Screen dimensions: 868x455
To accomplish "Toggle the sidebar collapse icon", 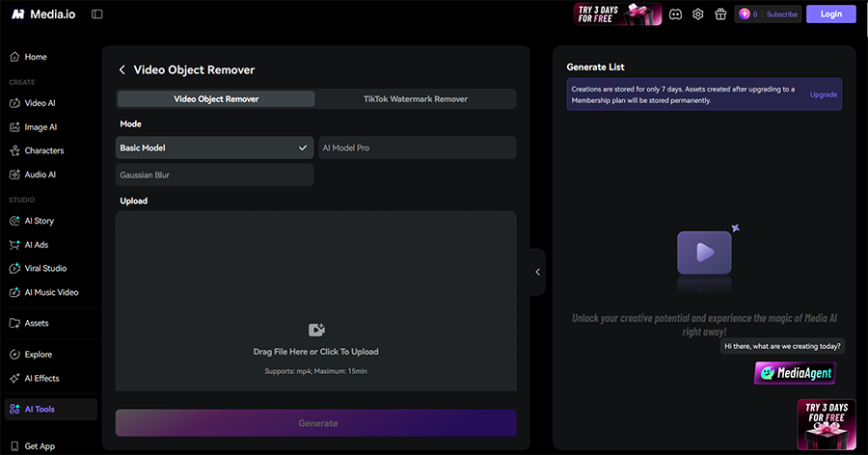I will pos(96,14).
